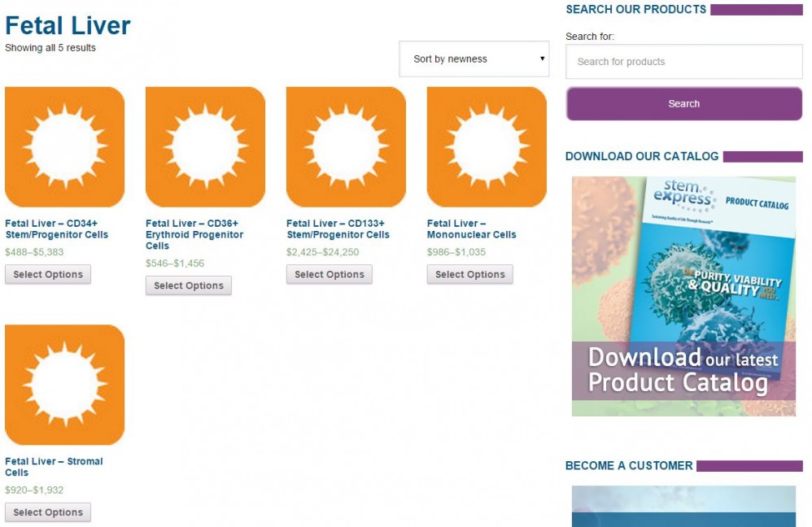
Task: Open Fetal Liver – Mononuclear Cells title link
Action: point(471,229)
